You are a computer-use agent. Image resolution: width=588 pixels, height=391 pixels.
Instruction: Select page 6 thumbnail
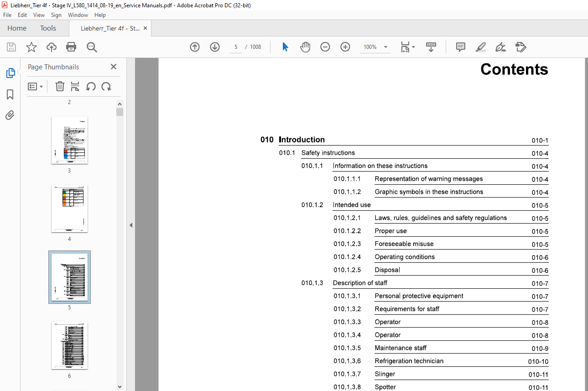coord(69,346)
